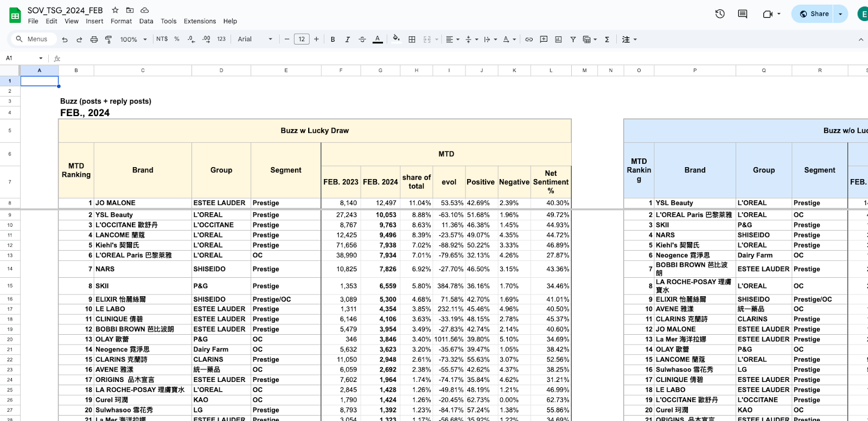Screen dimensions: 868x421
Task: Open the input tools dropdown
Action: point(629,39)
